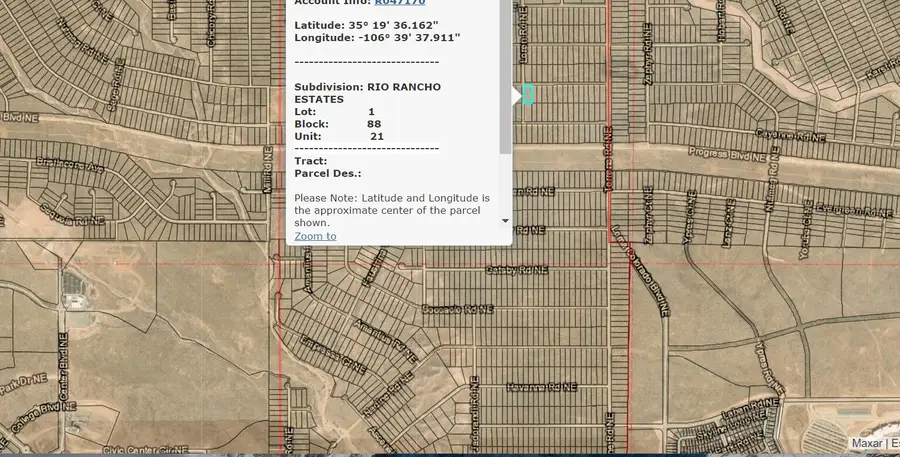900x457 pixels.
Task: Click the Empress Ct NE road label
Action: 332,354
